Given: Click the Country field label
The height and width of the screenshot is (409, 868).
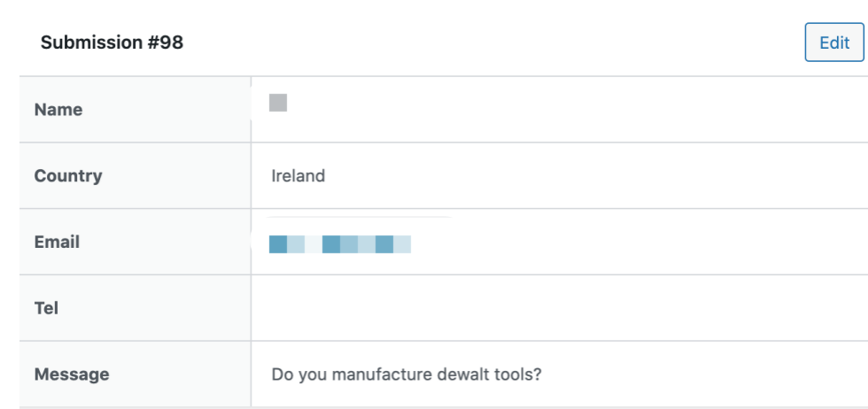Looking at the screenshot, I should [x=68, y=176].
